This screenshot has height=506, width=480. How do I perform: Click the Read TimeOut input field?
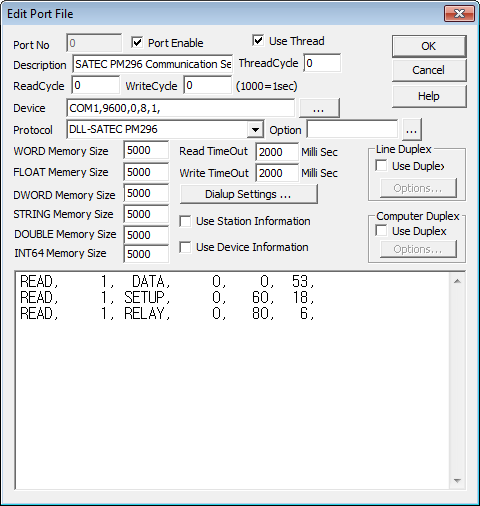coord(277,152)
